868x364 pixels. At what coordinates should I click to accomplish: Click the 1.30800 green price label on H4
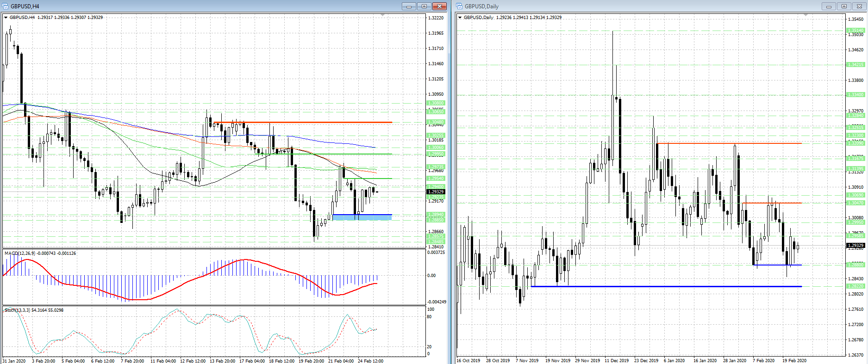(436, 103)
